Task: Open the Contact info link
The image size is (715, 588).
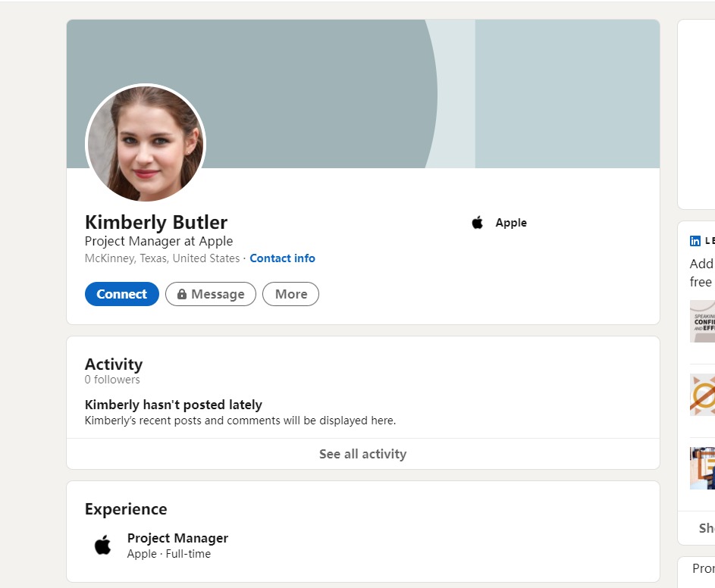Action: point(282,258)
